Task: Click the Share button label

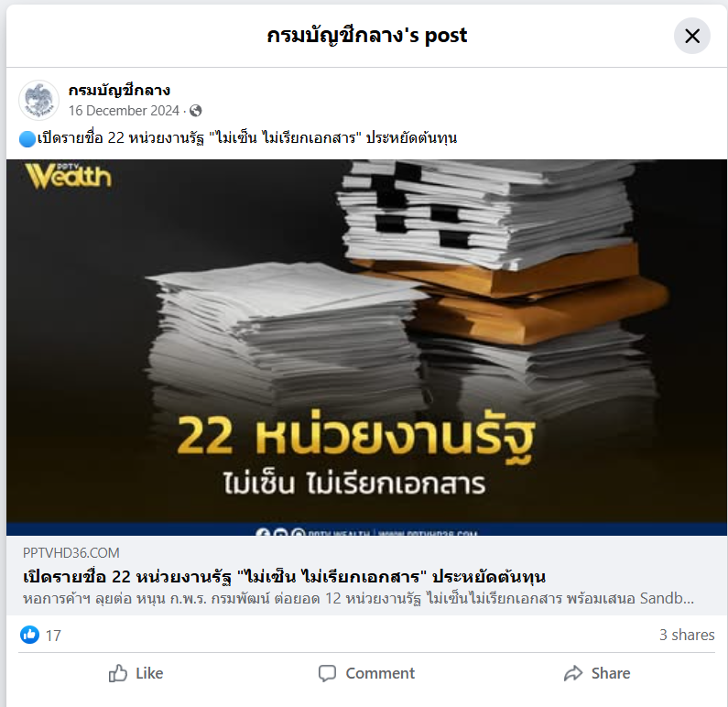Action: click(611, 673)
